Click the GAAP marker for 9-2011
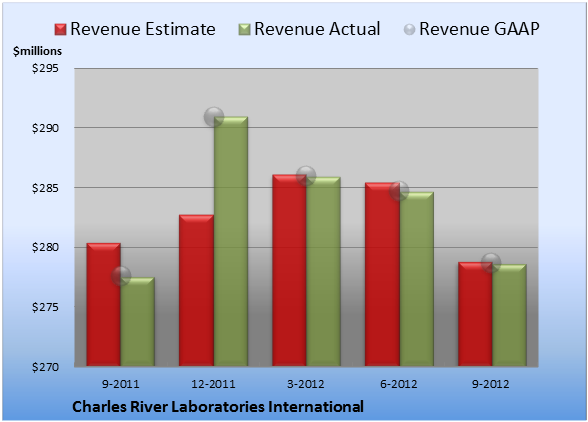The height and width of the screenshot is (422, 588). pos(121,276)
